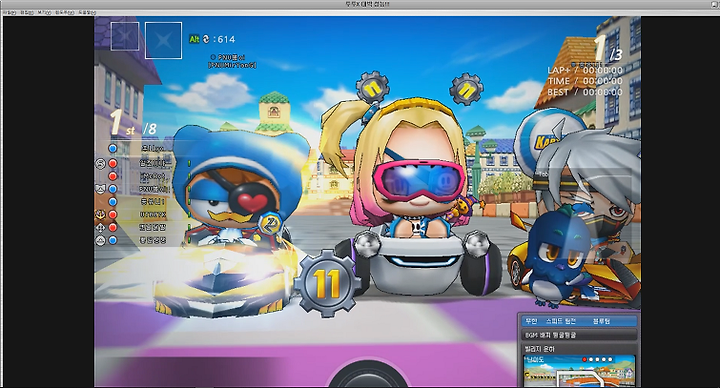Click the green Alt key indicator
The height and width of the screenshot is (388, 720).
pyautogui.click(x=194, y=39)
